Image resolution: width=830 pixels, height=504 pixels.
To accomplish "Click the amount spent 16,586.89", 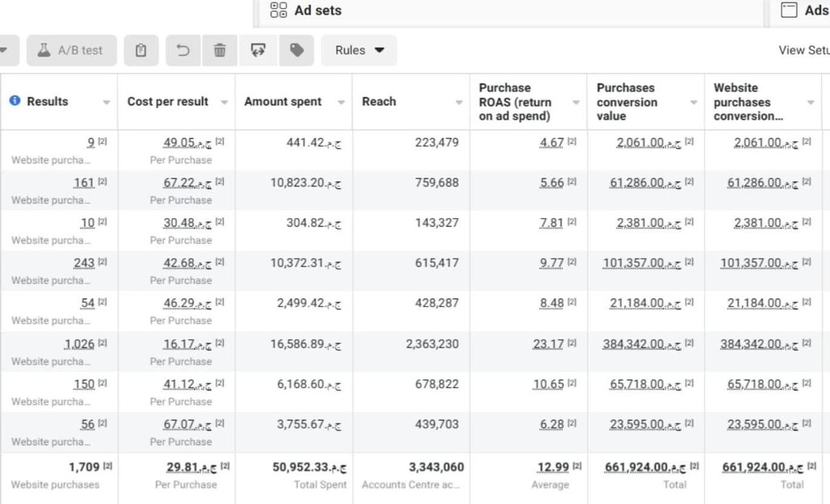I will tap(306, 344).
